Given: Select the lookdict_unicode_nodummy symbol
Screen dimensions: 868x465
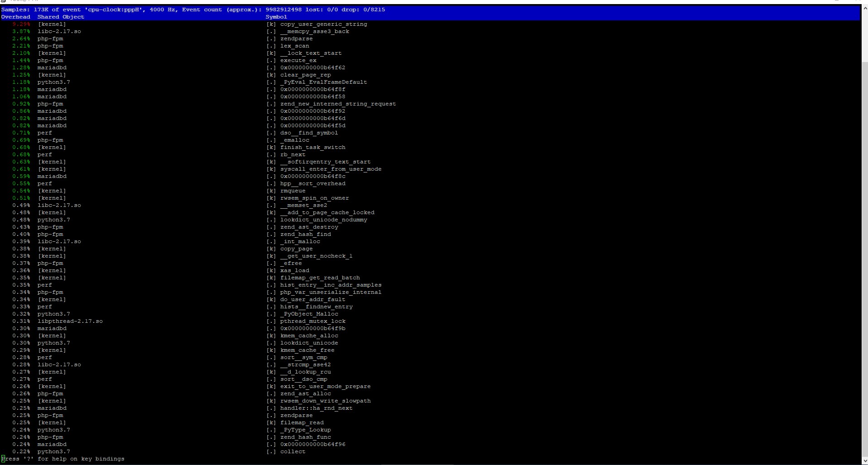Looking at the screenshot, I should (x=324, y=220).
